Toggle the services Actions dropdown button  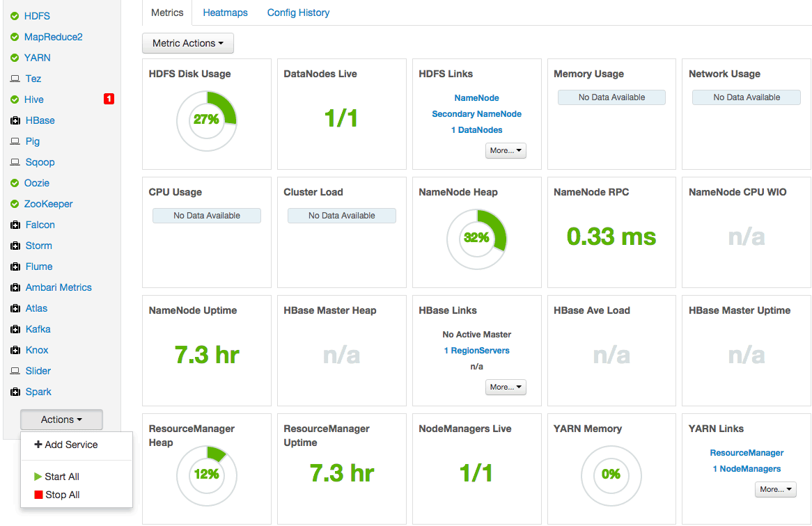(x=61, y=420)
